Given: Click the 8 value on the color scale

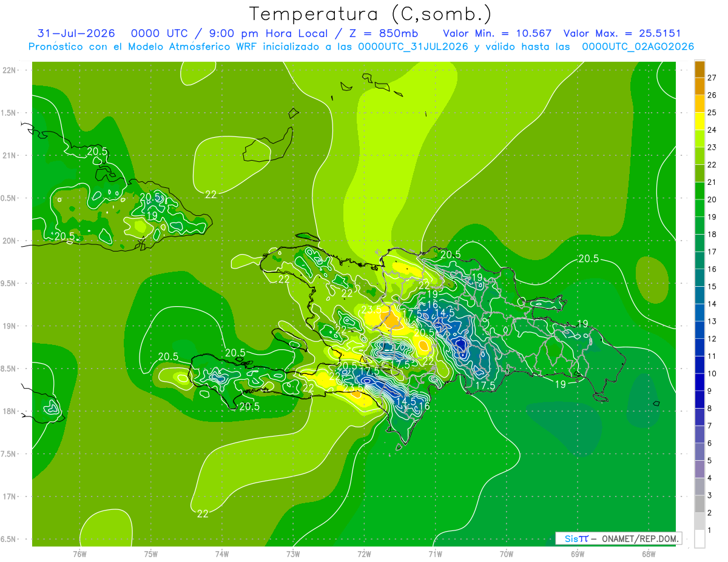Looking at the screenshot, I should [710, 409].
